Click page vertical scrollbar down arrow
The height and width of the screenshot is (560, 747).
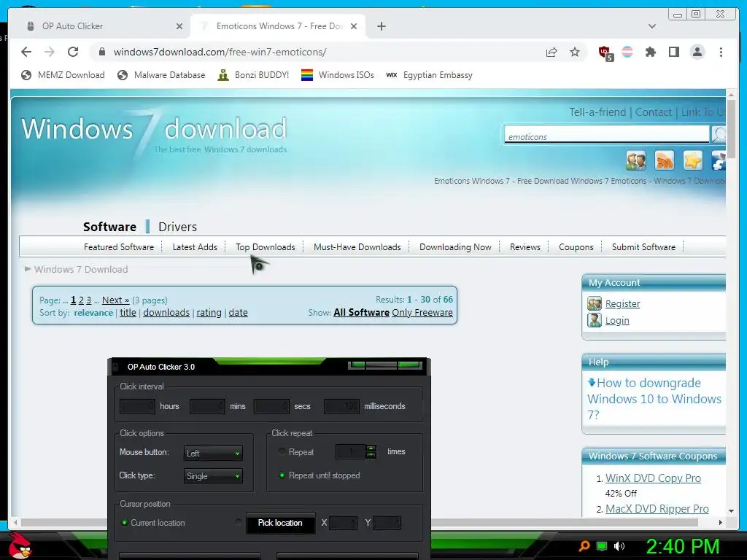tap(731, 510)
